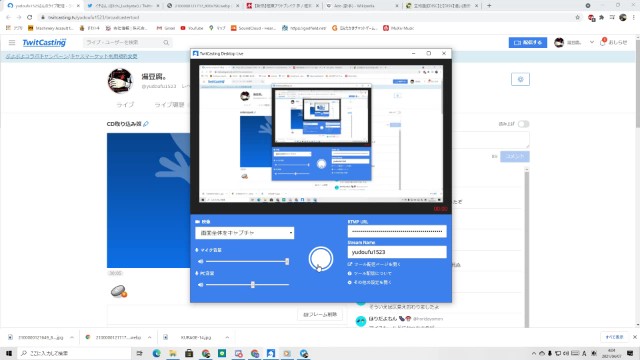This screenshot has height=360, width=640.
Task: Click the microphone volume slider track
Action: click(x=247, y=261)
